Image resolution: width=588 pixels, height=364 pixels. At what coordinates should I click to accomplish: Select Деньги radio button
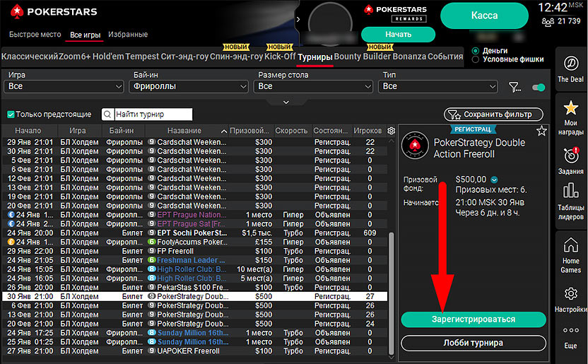point(476,51)
